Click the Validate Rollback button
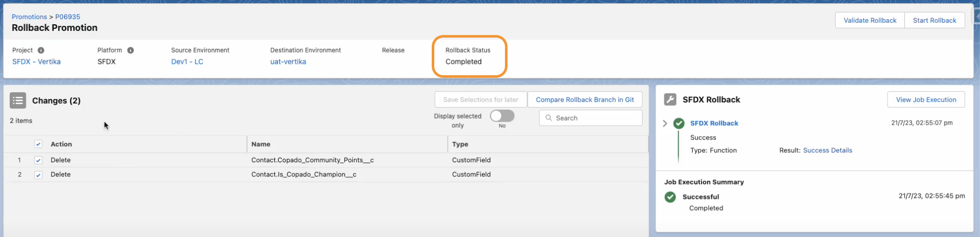Viewport: 980px width, 237px height. coord(870,21)
